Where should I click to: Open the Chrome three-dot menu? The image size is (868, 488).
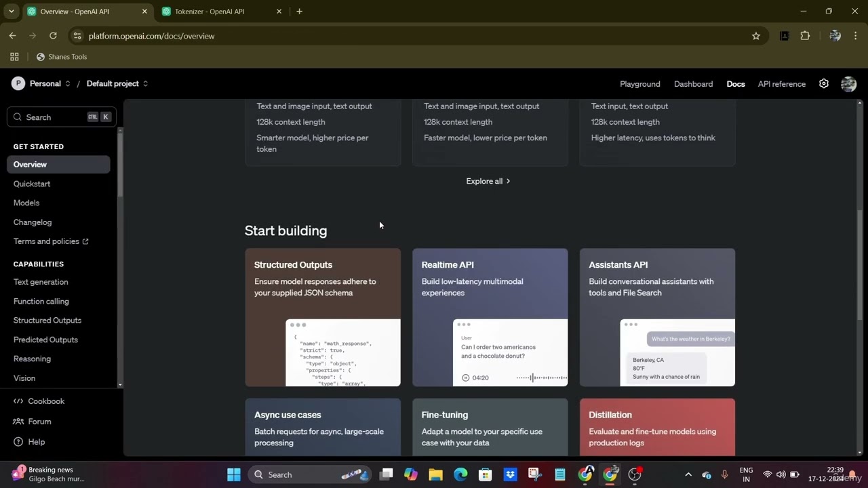(856, 36)
